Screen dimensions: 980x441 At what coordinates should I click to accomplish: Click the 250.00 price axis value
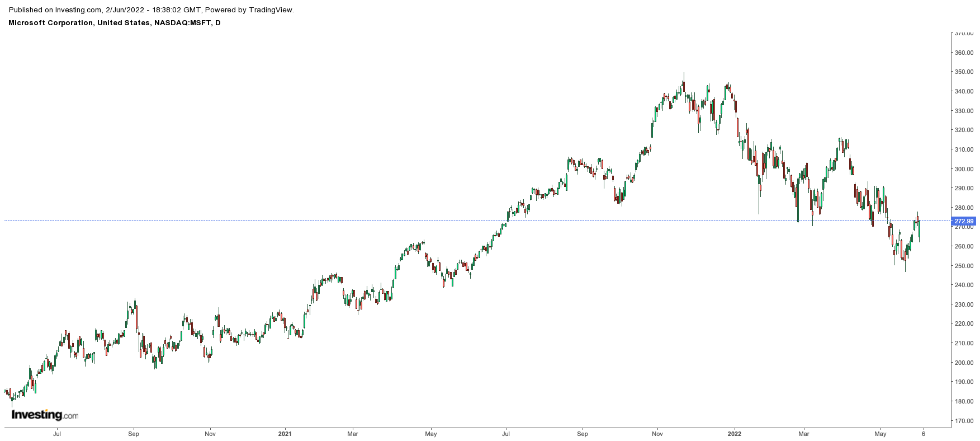[x=964, y=266]
